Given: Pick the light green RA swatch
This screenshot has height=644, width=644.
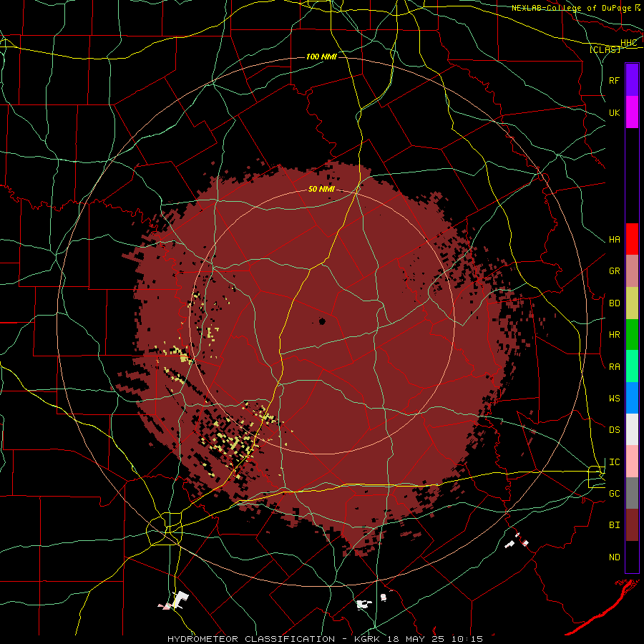Looking at the screenshot, I should 632,366.
